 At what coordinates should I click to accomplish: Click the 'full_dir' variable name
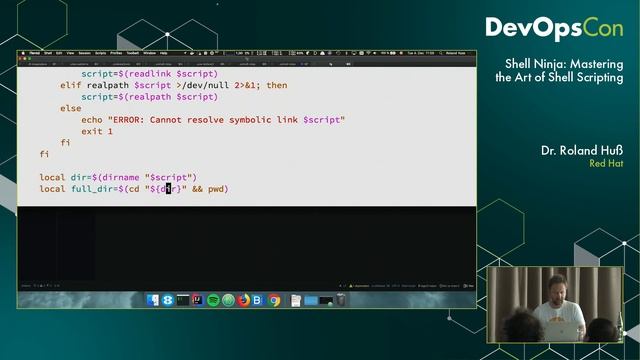click(92, 189)
